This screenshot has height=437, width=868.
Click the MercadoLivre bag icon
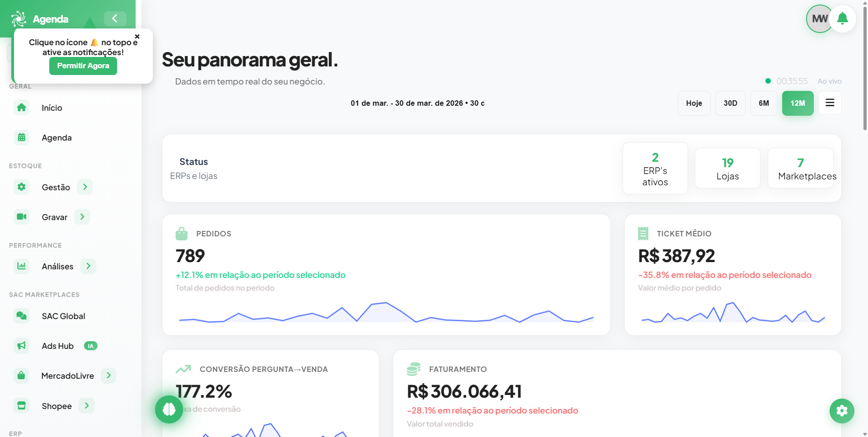click(21, 375)
